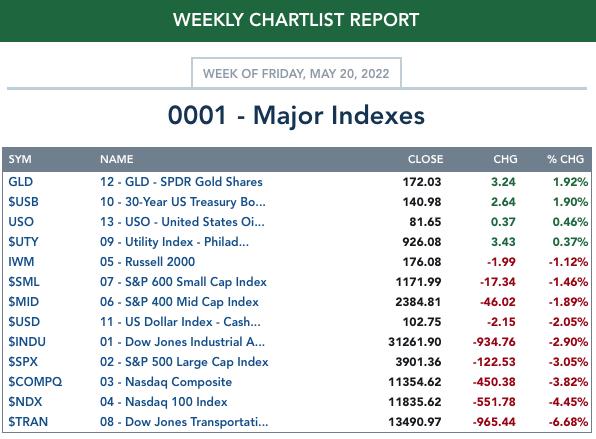Click the $COMPQ ticker symbol
Viewport: 596px width, 439px height.
point(35,382)
